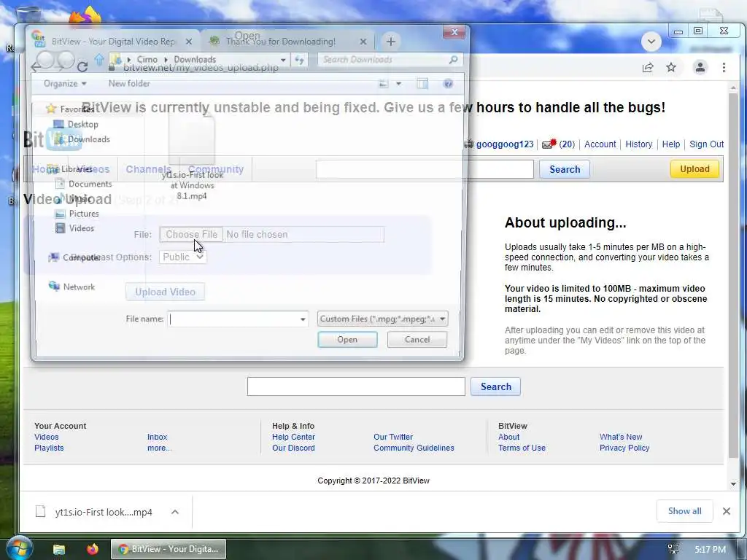
Task: Open the Our Twitter footer link
Action: 393,437
